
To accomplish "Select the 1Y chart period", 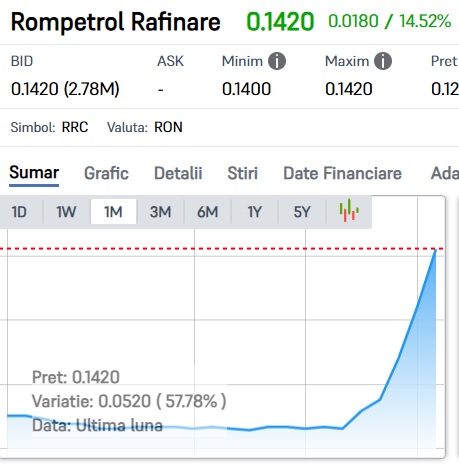I will [255, 212].
